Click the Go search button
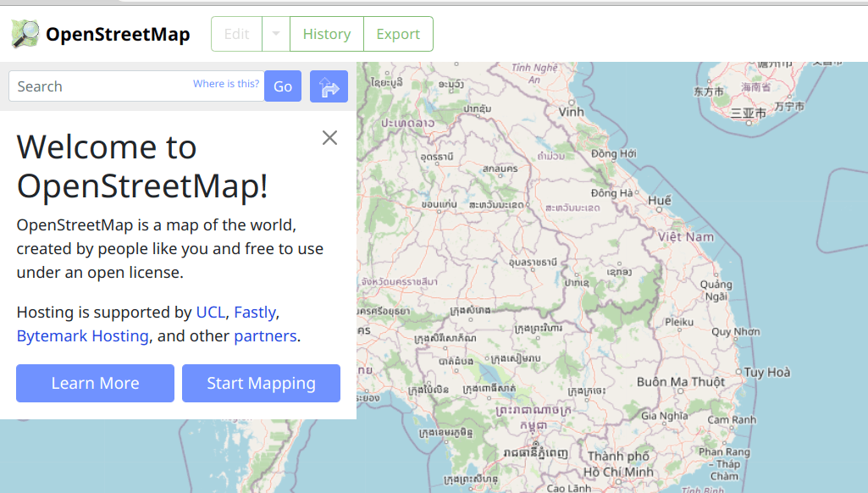 pos(283,86)
